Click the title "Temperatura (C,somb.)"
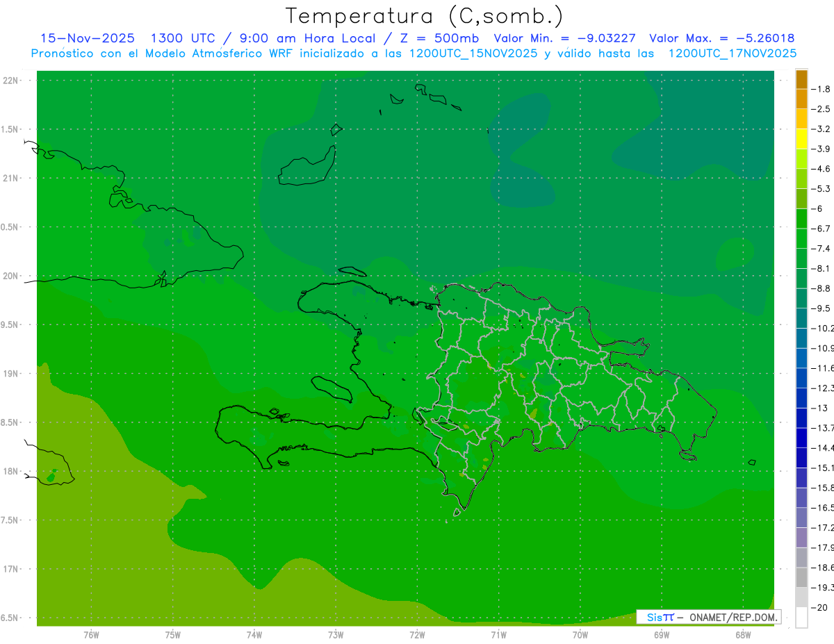The image size is (834, 644). pyautogui.click(x=424, y=15)
